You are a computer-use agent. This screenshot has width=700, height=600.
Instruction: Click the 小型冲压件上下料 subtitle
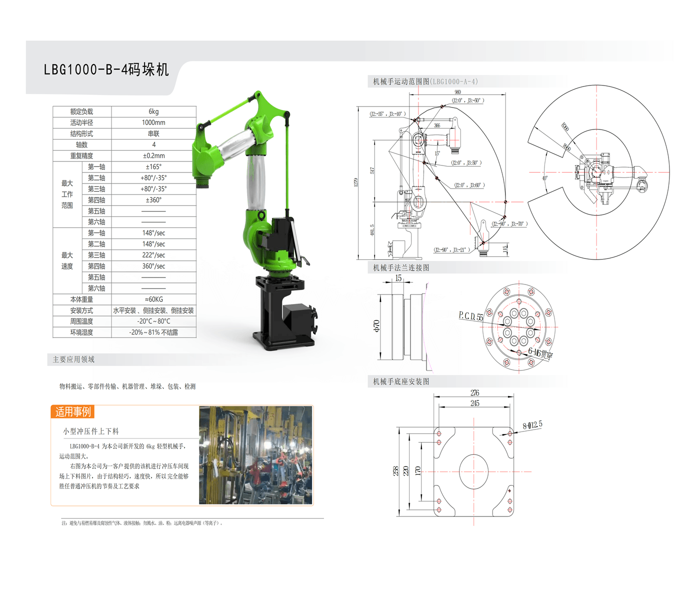coord(91,431)
